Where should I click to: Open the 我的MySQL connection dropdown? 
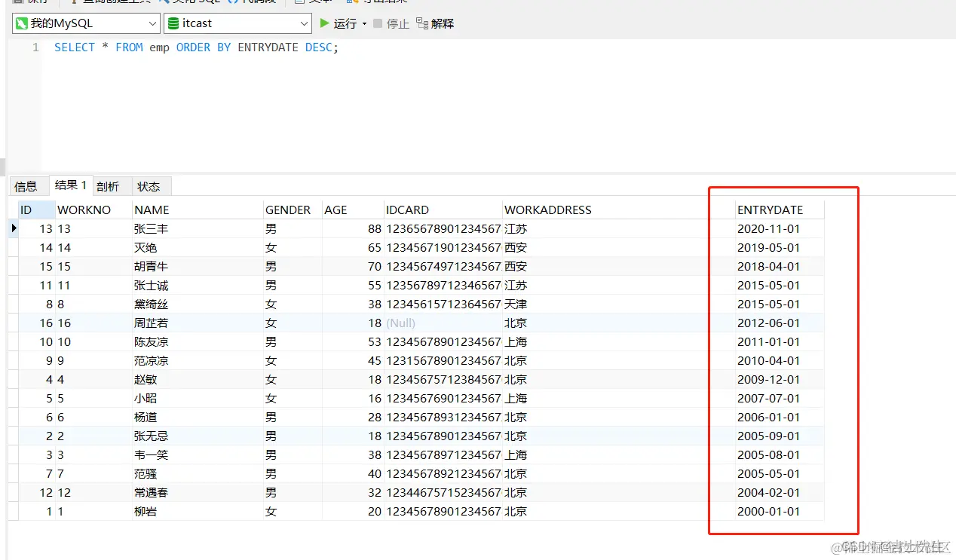point(86,23)
